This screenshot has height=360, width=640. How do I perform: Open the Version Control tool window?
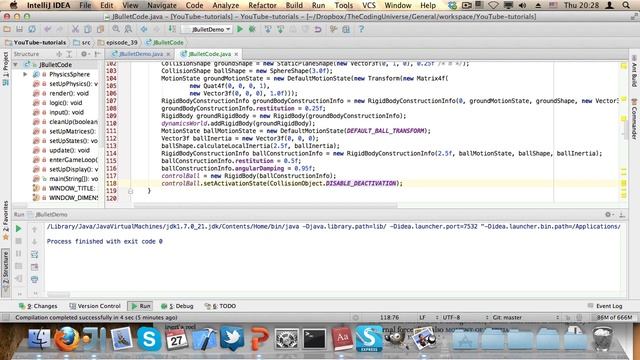(x=95, y=306)
